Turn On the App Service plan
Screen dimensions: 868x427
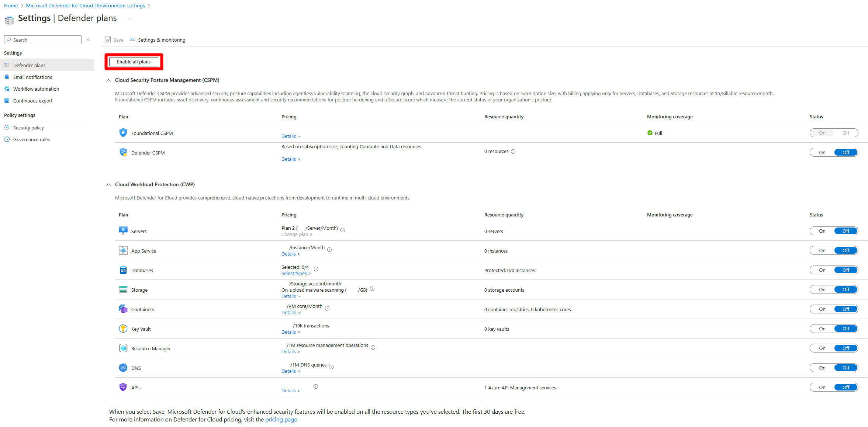pos(822,250)
